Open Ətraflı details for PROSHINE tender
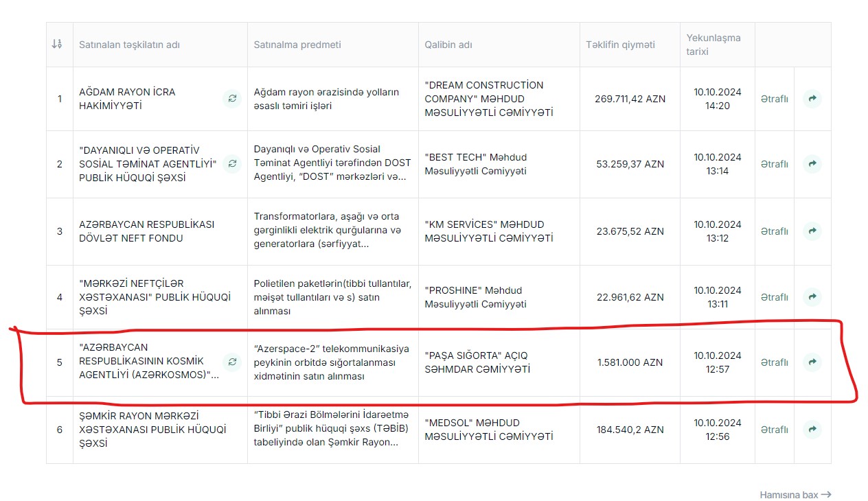Screen dimensions: 868x501 point(774,297)
